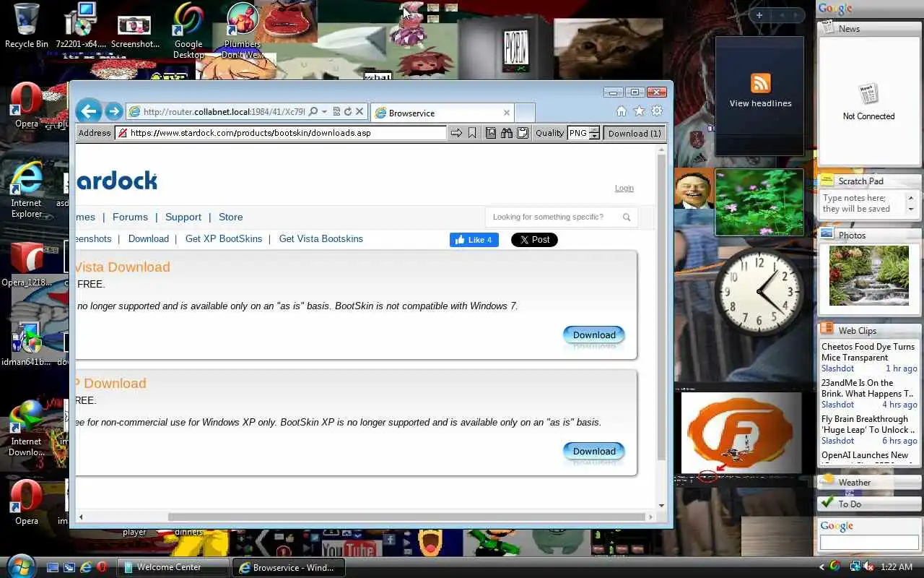
Task: Go forward with the IE forward arrow
Action: coord(113,111)
